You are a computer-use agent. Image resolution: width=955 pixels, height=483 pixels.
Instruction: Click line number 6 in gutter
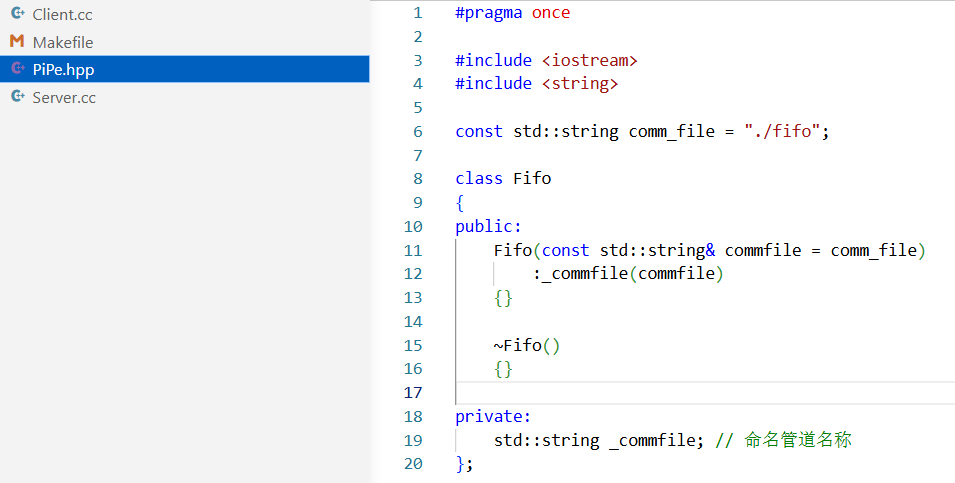coord(418,132)
